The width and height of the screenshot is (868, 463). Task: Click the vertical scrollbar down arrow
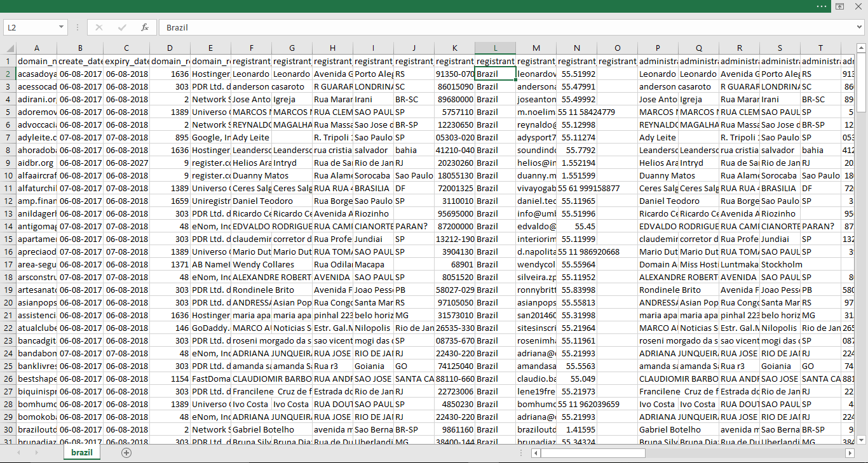861,440
